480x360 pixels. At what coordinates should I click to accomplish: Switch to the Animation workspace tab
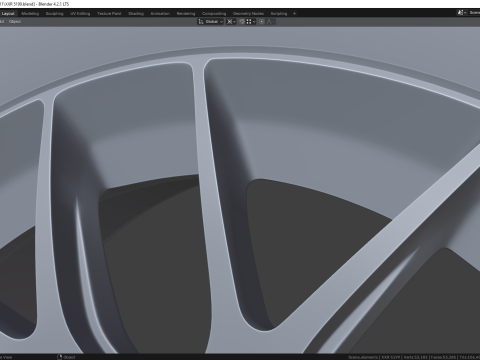pyautogui.click(x=160, y=14)
